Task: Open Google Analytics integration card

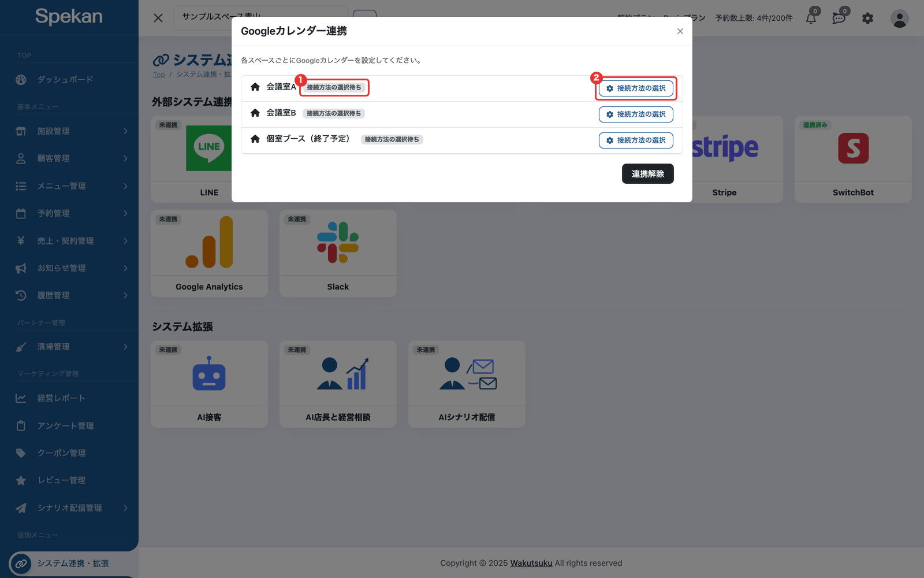Action: click(x=209, y=254)
